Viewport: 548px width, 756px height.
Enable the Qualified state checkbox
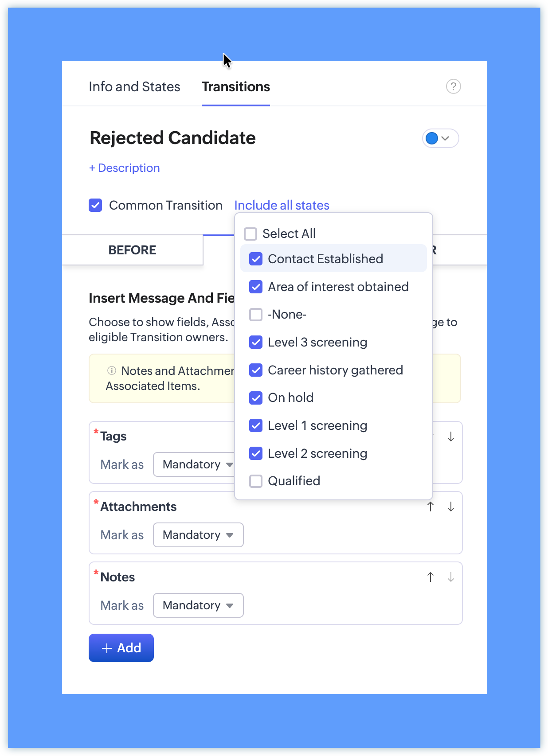click(256, 481)
